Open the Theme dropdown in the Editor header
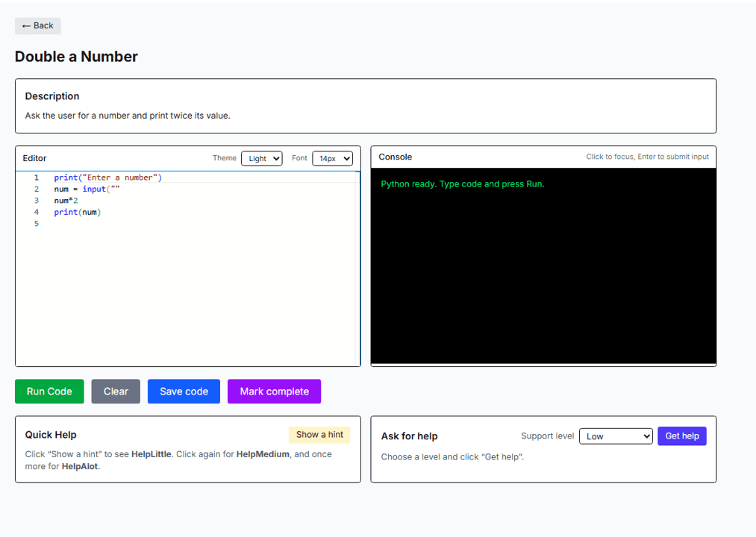This screenshot has width=756, height=537. pos(261,158)
